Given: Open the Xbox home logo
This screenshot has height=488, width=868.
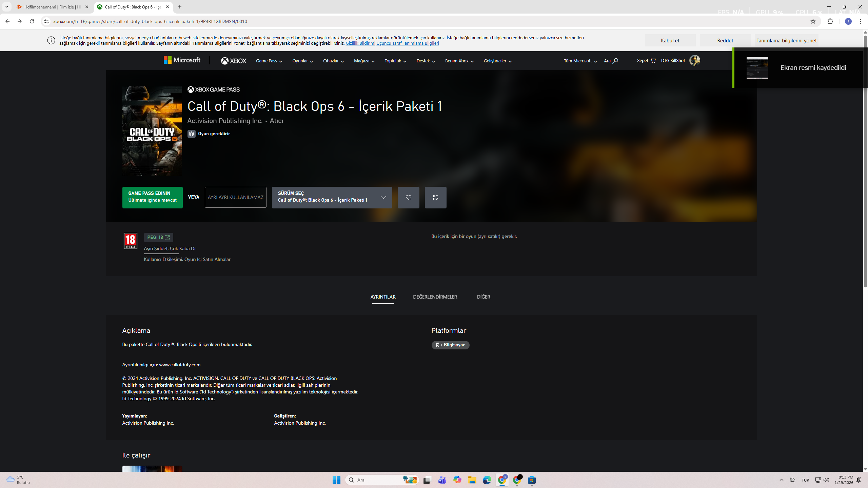Looking at the screenshot, I should pyautogui.click(x=234, y=61).
